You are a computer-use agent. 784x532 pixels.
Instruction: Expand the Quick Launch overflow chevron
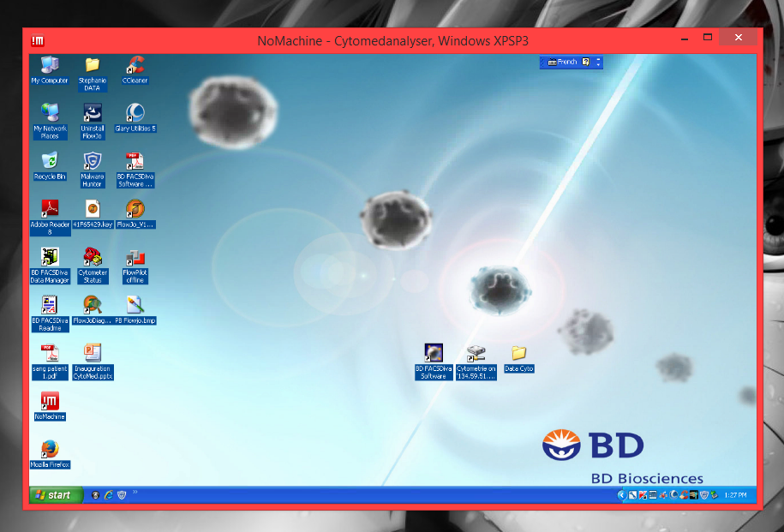[x=135, y=493]
